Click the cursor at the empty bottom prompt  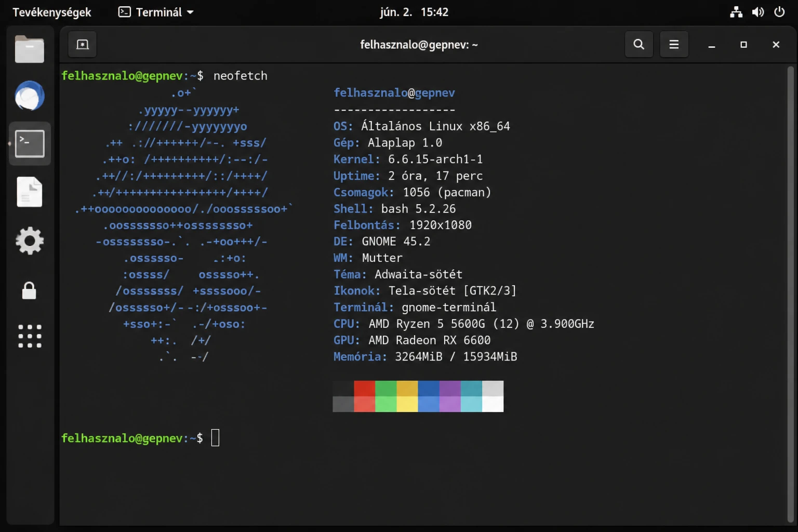(x=216, y=438)
